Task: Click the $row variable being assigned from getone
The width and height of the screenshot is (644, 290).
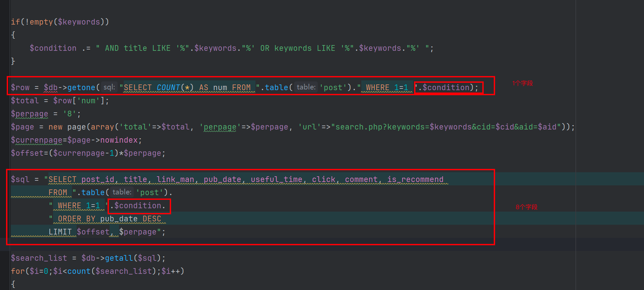Action: [x=20, y=87]
